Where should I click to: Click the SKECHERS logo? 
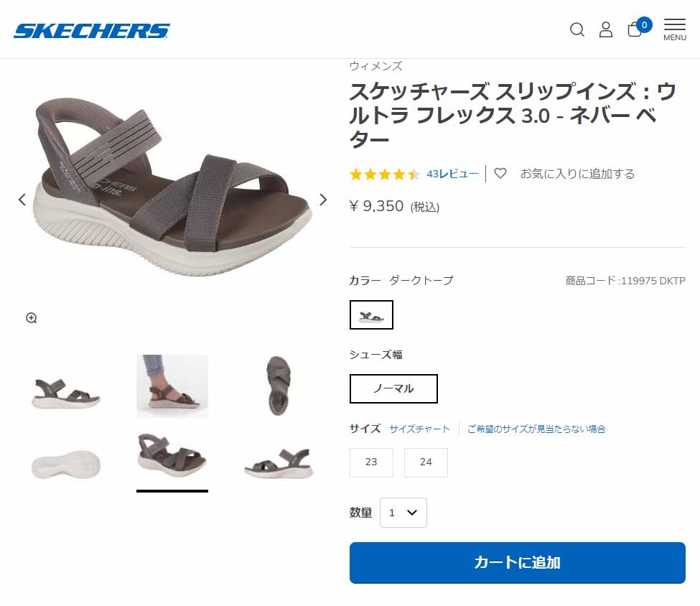pos(91,31)
